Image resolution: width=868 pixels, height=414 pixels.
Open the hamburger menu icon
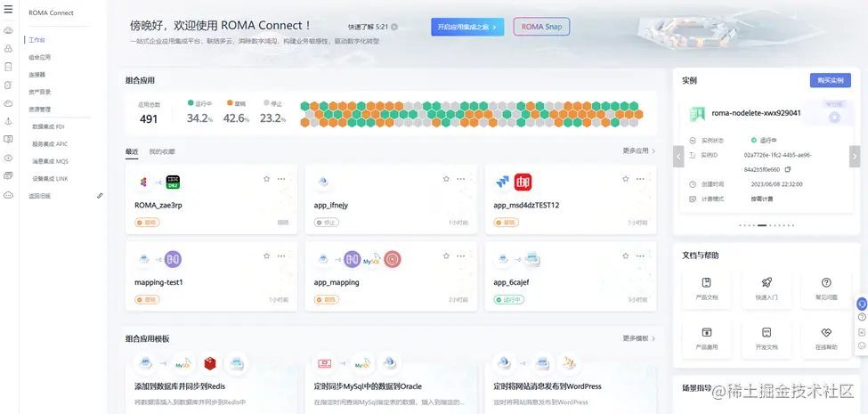click(8, 10)
